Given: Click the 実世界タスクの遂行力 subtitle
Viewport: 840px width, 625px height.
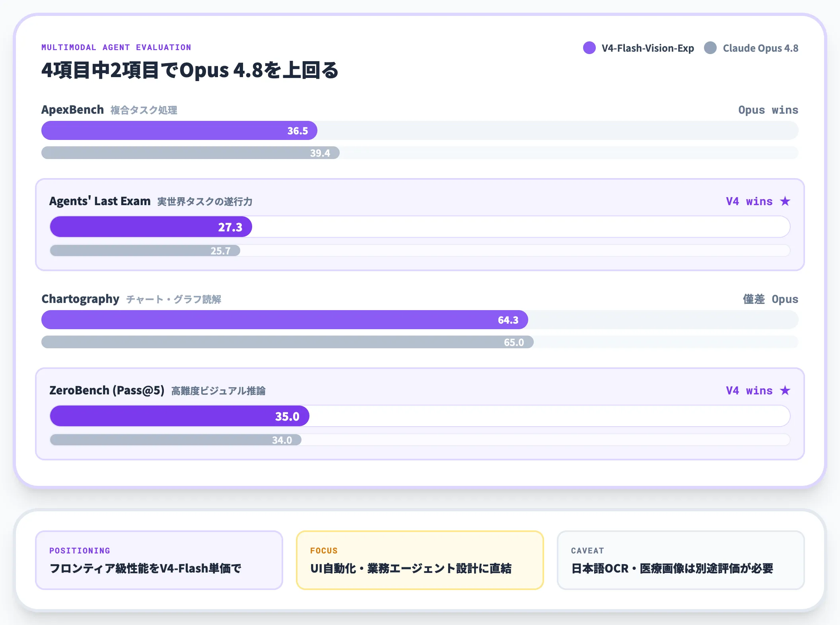Looking at the screenshot, I should (x=205, y=202).
